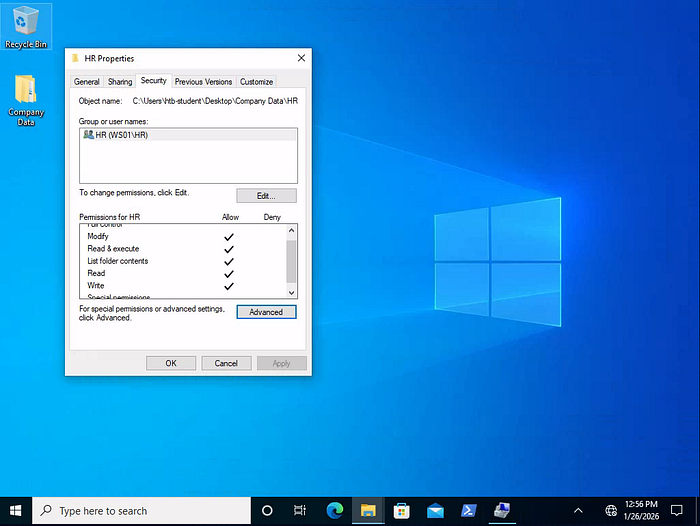Click the List folder contents permission row
This screenshot has width=700, height=526.
(183, 261)
